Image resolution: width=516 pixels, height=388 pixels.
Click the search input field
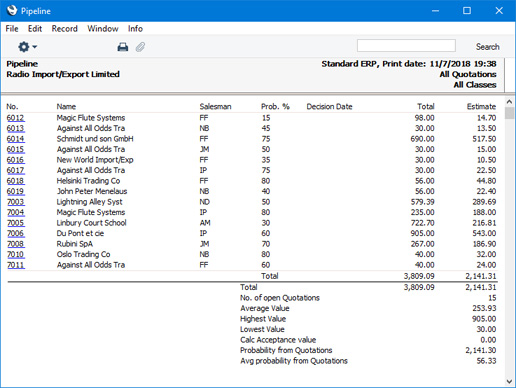(x=406, y=46)
